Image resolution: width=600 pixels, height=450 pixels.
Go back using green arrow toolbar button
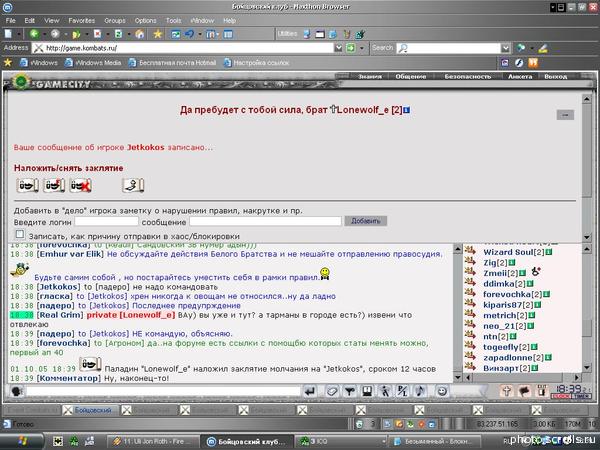[34, 34]
